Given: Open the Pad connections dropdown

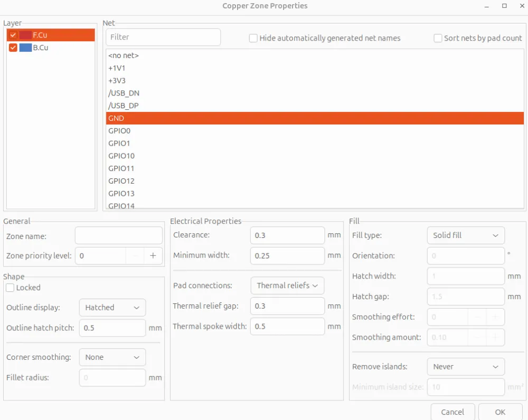Looking at the screenshot, I should pyautogui.click(x=287, y=285).
